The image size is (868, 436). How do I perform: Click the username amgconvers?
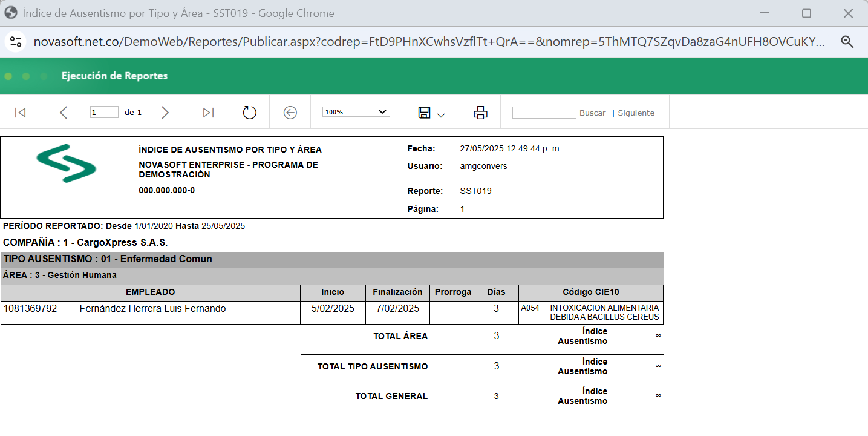pos(483,166)
